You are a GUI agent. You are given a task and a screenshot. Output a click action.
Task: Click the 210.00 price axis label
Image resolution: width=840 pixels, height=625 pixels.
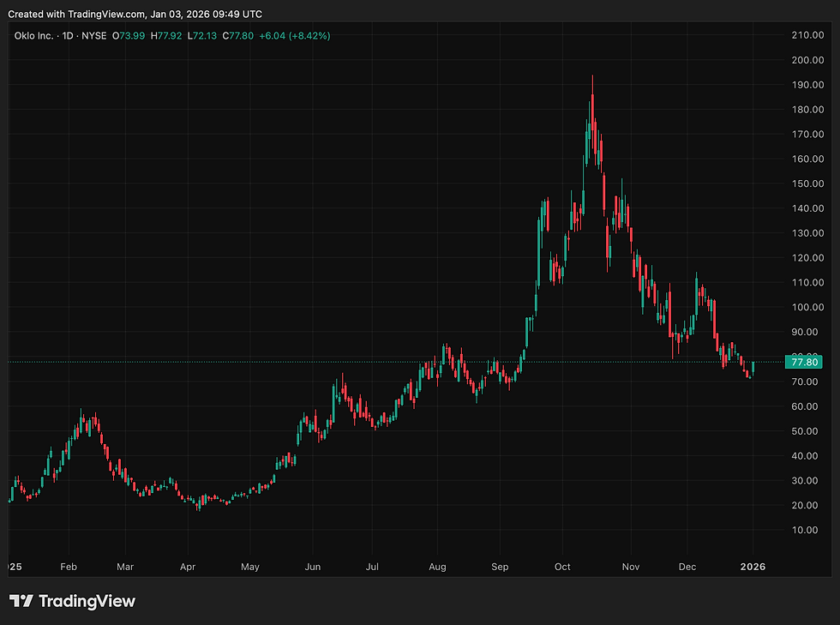807,35
